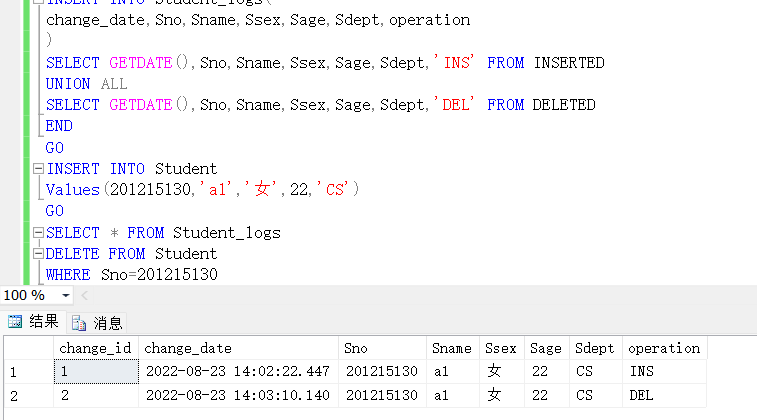Viewport: 757px width, 420px height.
Task: Click change_id cell with value 1
Action: (x=96, y=371)
